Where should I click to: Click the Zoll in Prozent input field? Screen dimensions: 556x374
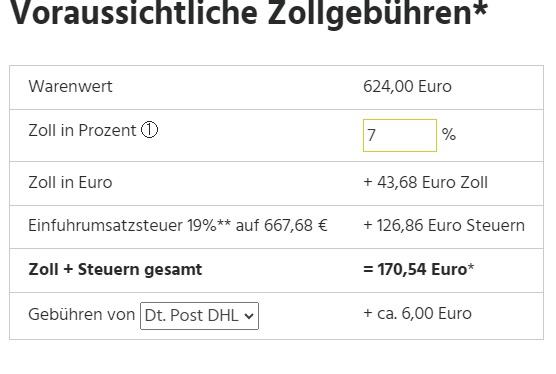400,135
